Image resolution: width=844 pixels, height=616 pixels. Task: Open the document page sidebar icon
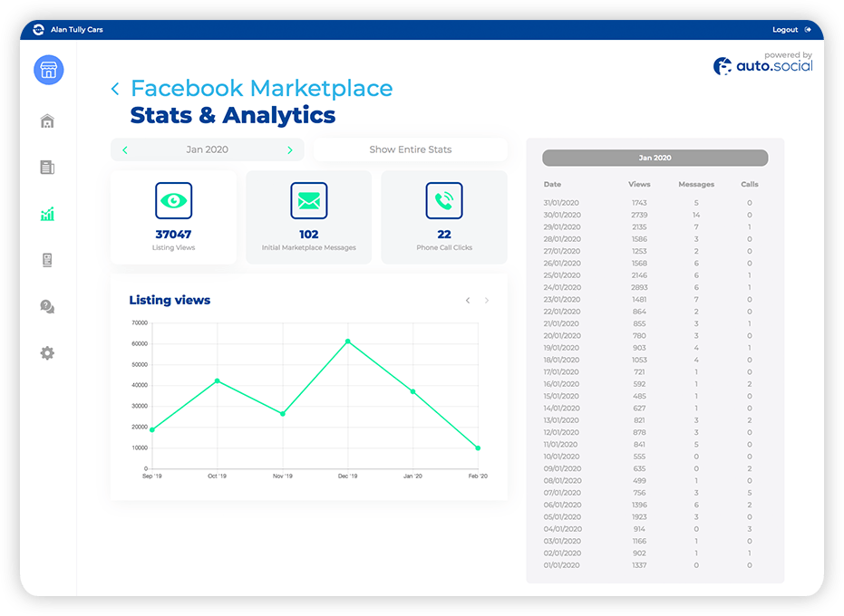click(47, 260)
